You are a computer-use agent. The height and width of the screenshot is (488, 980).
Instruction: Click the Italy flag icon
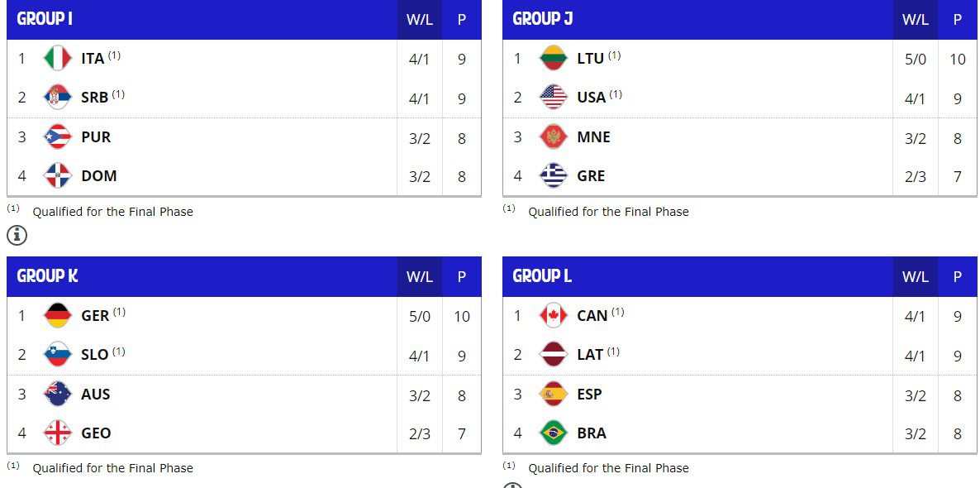[x=57, y=59]
